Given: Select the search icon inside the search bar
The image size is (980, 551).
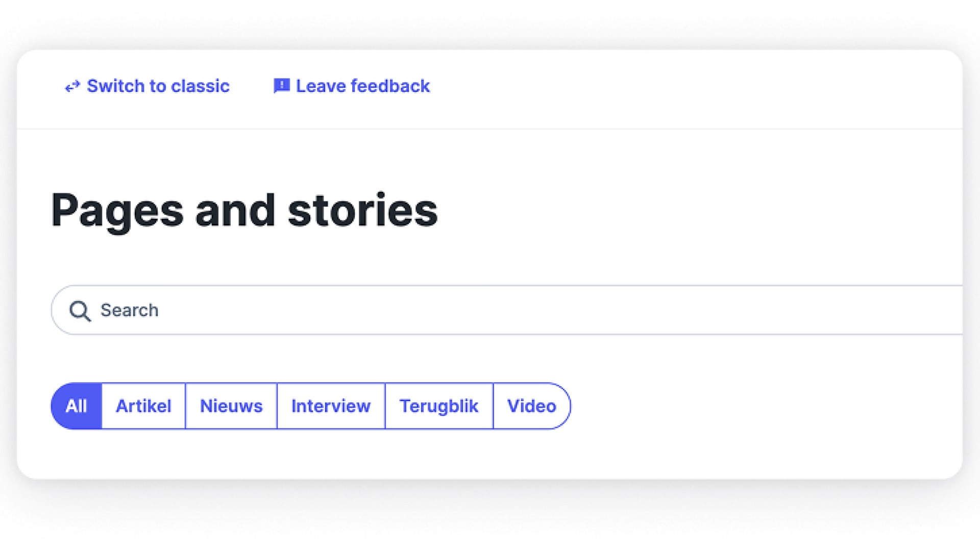Looking at the screenshot, I should (80, 310).
